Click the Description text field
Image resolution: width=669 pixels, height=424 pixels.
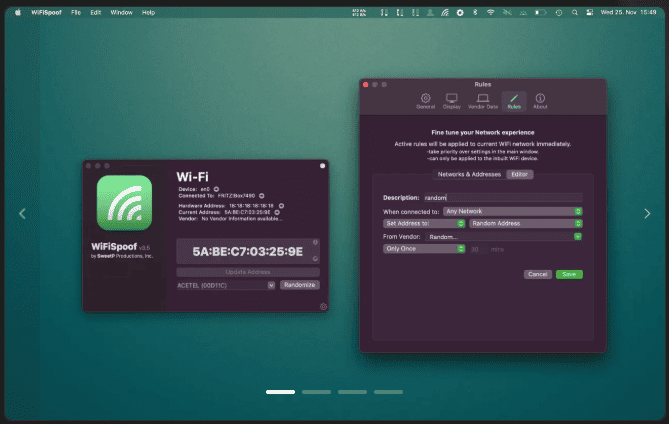[503, 197]
